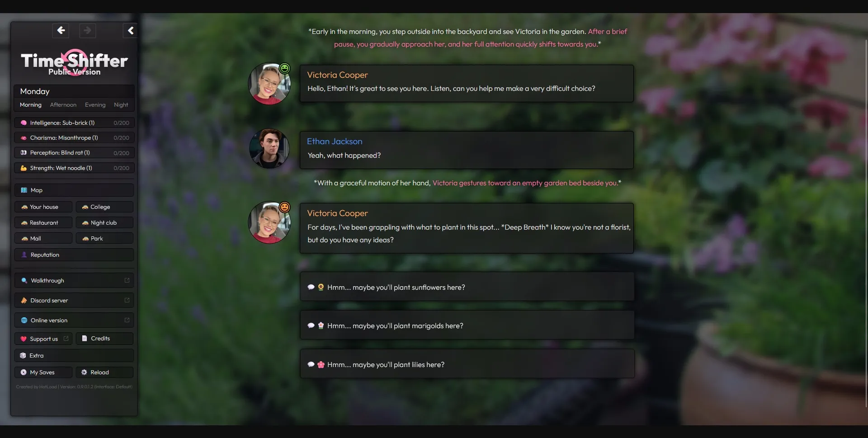
Task: Click the green emoji on Victoria's first avatar
Action: (x=284, y=68)
